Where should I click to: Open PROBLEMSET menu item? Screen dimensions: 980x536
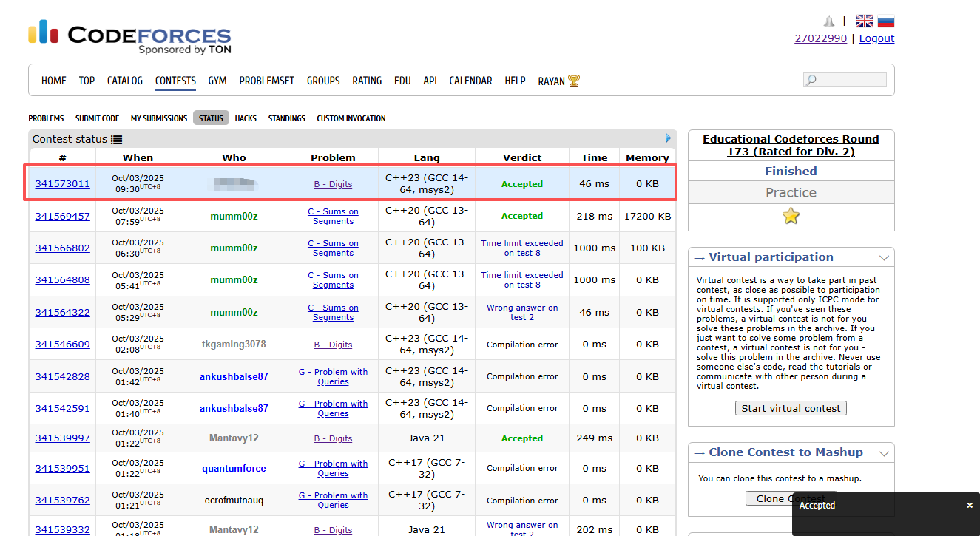(267, 81)
